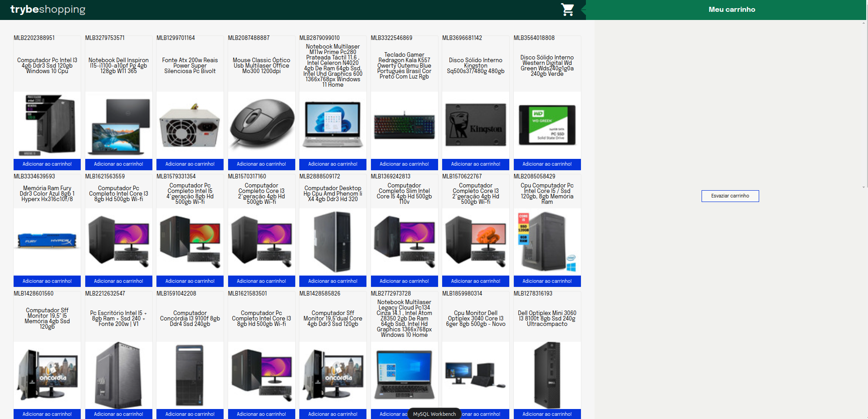Click product ID MLB3334639593
The width and height of the screenshot is (868, 419).
point(34,177)
